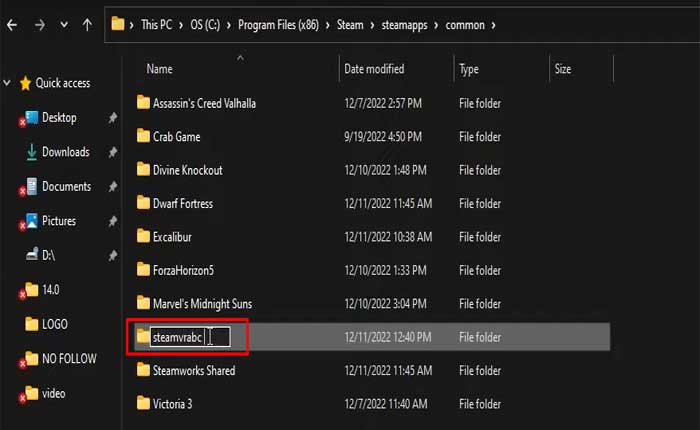The height and width of the screenshot is (430, 700).
Task: Click the 9/19/2022 4:50 PM date cell
Action: pos(383,137)
